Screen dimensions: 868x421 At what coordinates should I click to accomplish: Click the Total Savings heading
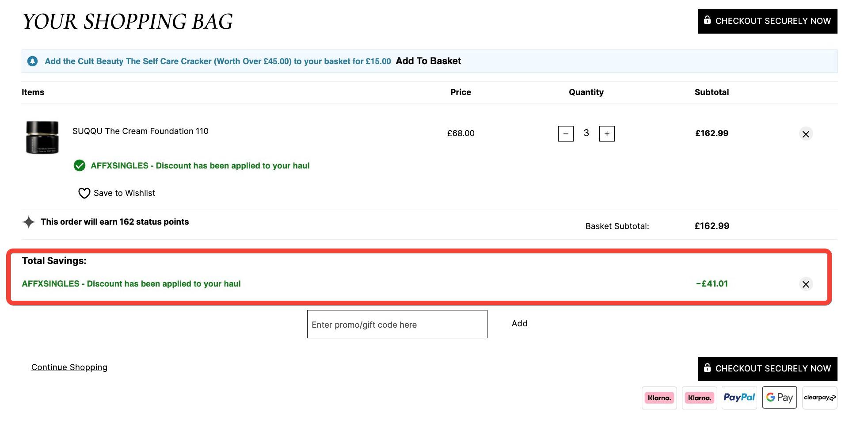[54, 261]
